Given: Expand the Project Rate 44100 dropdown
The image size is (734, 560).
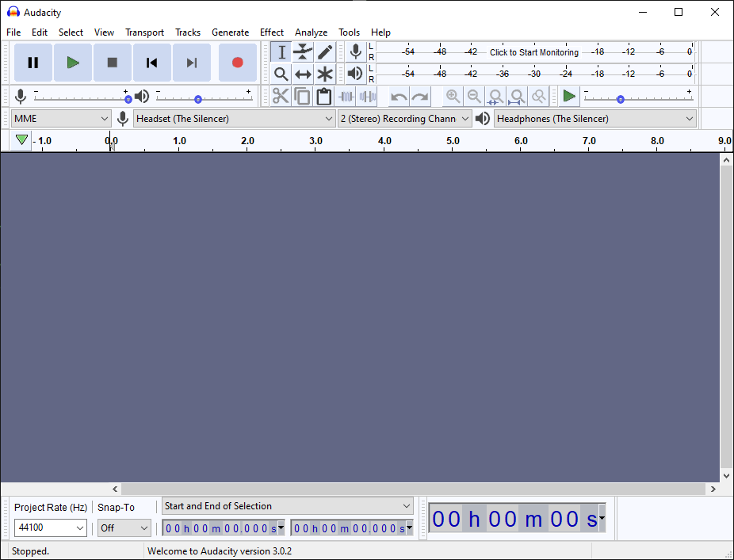Looking at the screenshot, I should (51, 528).
